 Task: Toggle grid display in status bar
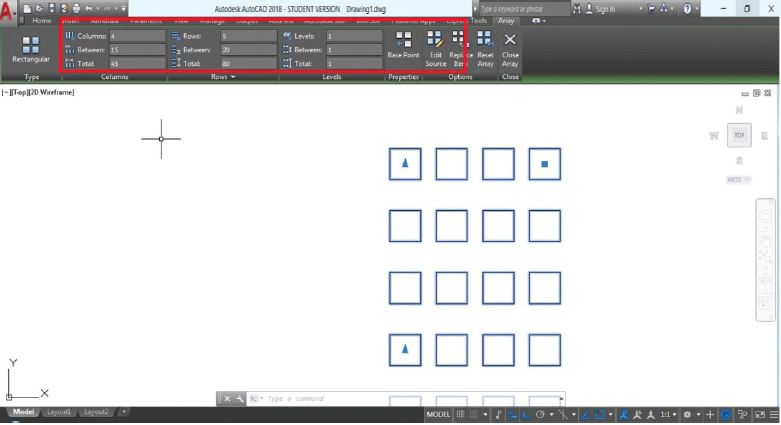(x=461, y=414)
